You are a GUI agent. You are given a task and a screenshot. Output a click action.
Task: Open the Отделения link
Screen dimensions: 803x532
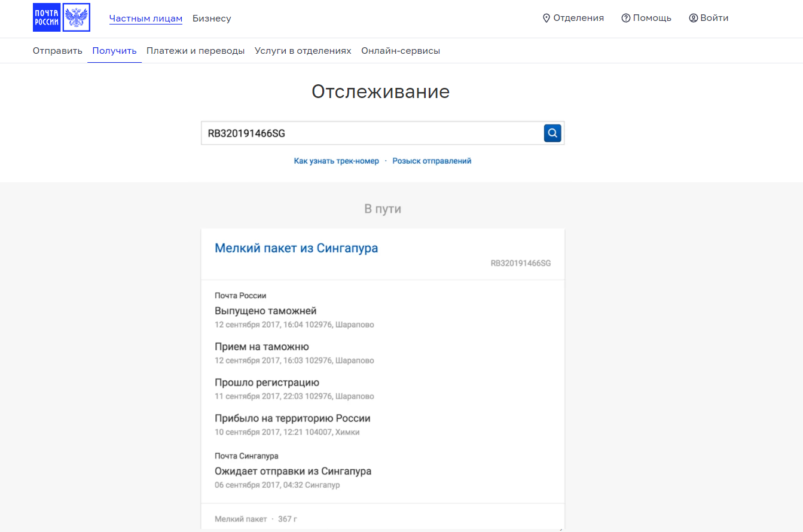tap(579, 18)
